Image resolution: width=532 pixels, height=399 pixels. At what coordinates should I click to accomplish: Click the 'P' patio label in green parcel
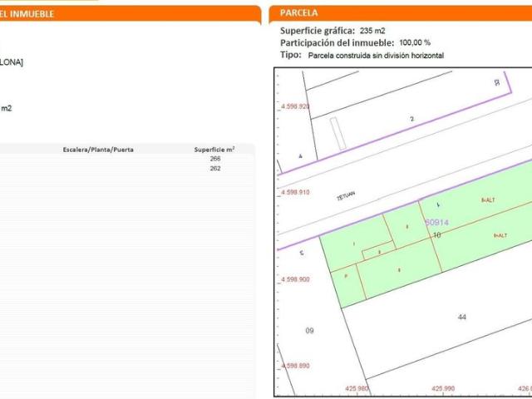(346, 276)
